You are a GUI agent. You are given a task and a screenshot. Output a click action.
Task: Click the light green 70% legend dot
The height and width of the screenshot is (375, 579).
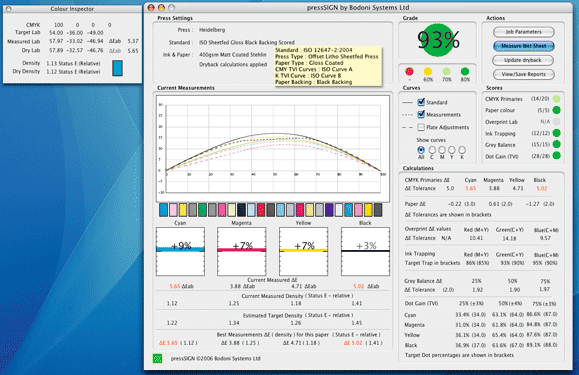(x=446, y=72)
